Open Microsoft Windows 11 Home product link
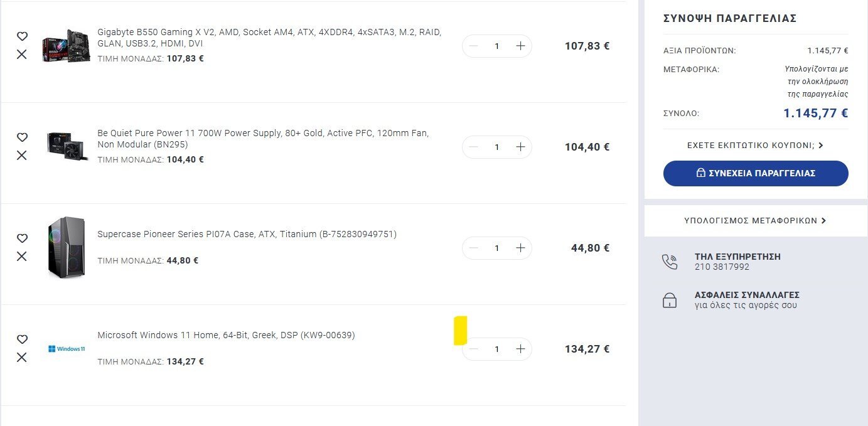This screenshot has height=426, width=868. (226, 336)
